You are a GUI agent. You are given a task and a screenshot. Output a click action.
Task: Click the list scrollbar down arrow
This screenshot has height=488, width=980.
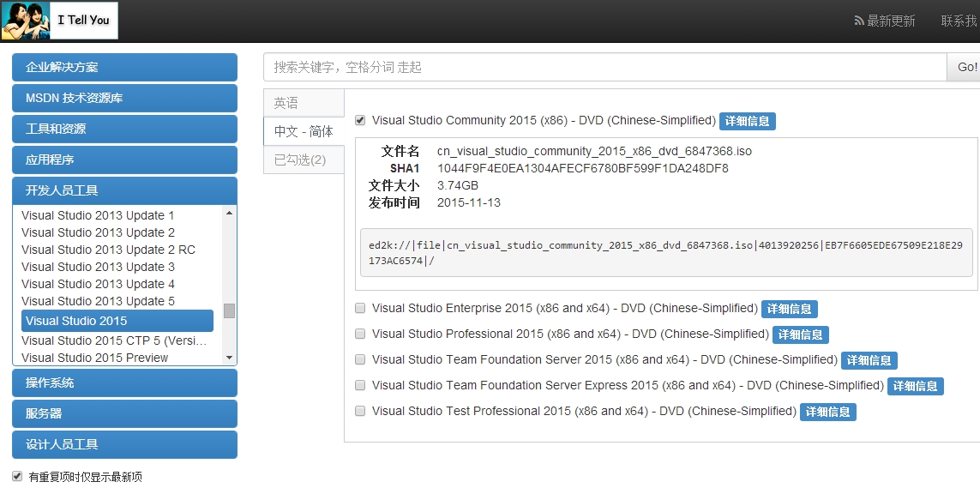coord(230,358)
